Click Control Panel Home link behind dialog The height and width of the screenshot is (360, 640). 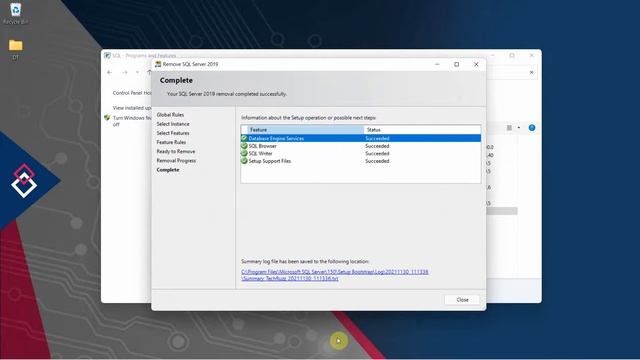(132, 93)
